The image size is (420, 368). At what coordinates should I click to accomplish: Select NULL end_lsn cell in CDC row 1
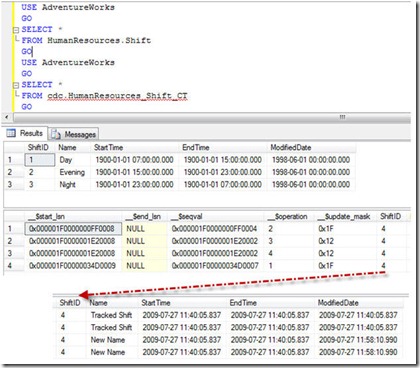point(145,229)
